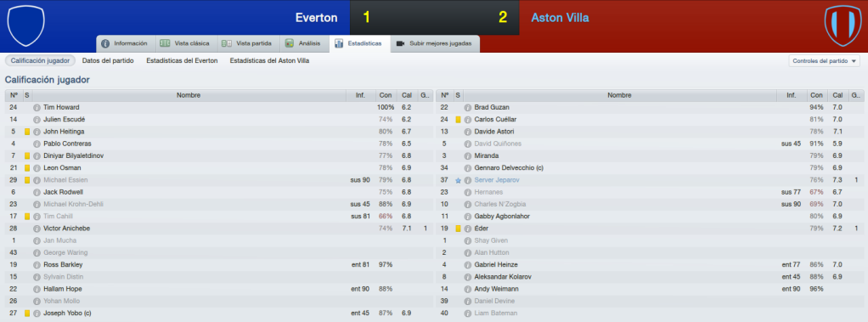This screenshot has height=322, width=868.
Task: Click the Aston Villa club crest
Action: tap(842, 25)
